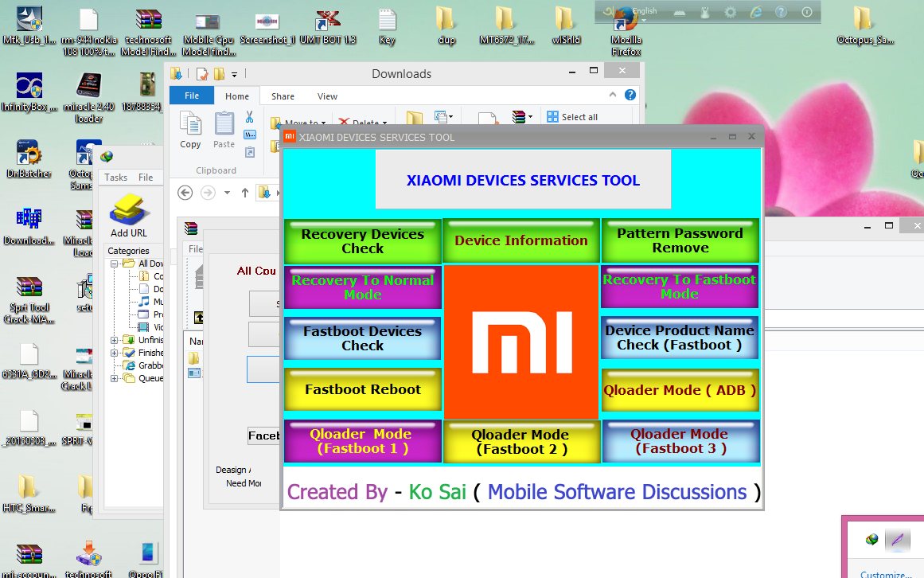This screenshot has height=578, width=924.
Task: Open the Sprt Tool Crack archive icon
Action: tap(29, 300)
